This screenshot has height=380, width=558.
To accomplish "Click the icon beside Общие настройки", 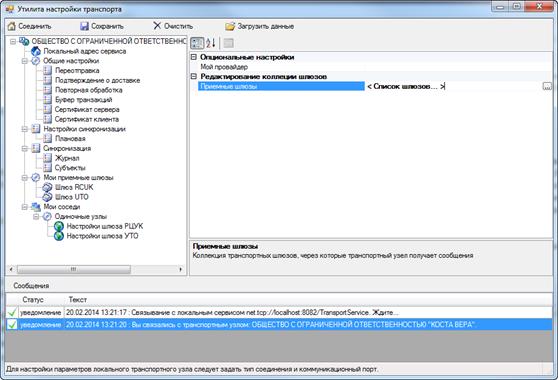I will click(x=36, y=61).
